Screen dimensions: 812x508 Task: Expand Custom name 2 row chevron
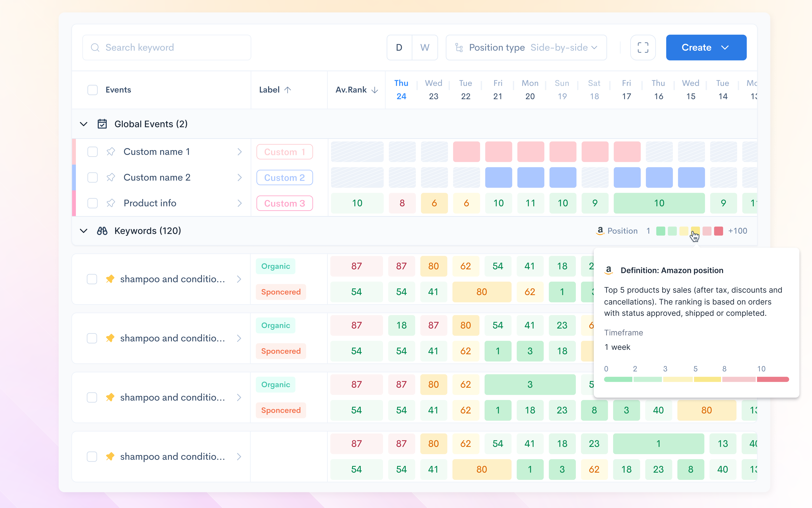pyautogui.click(x=240, y=177)
